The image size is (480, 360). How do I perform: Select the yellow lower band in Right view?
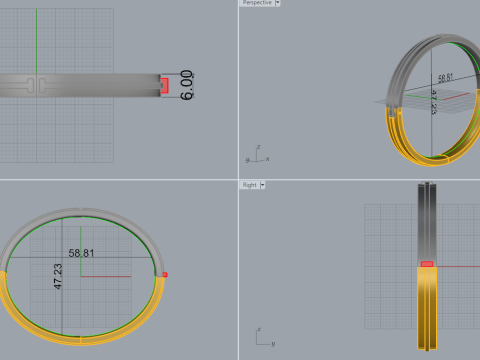pos(427,310)
